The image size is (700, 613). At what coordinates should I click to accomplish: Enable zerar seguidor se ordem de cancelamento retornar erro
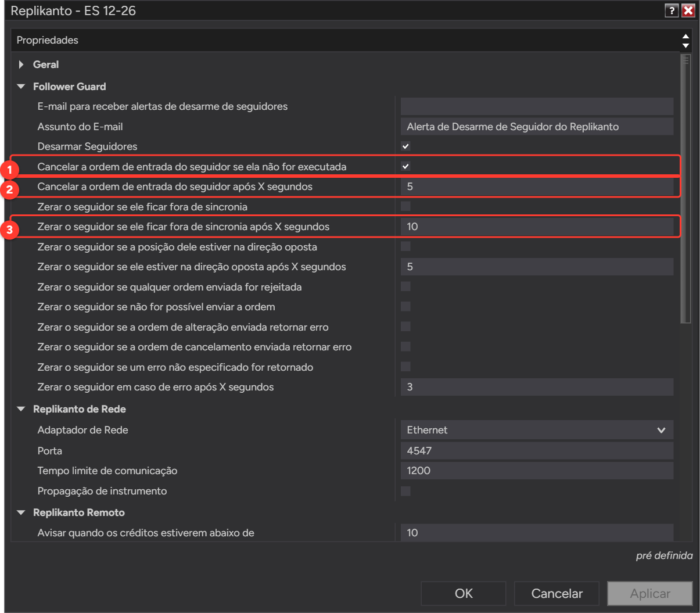pyautogui.click(x=405, y=346)
